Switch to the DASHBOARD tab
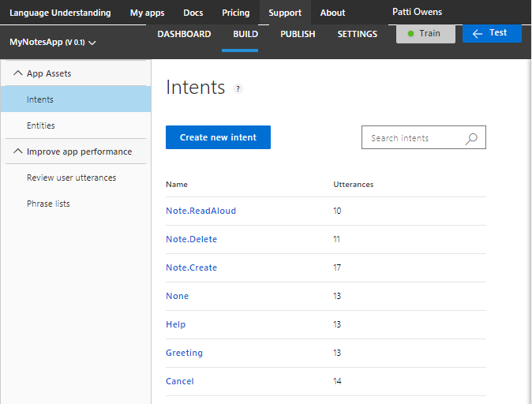532x404 pixels. point(184,34)
